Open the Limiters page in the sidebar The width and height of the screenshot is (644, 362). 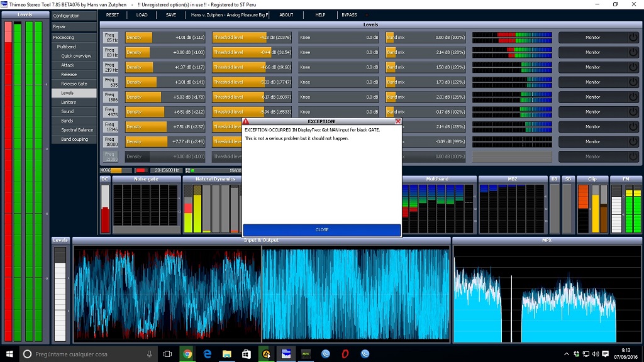pyautogui.click(x=74, y=102)
